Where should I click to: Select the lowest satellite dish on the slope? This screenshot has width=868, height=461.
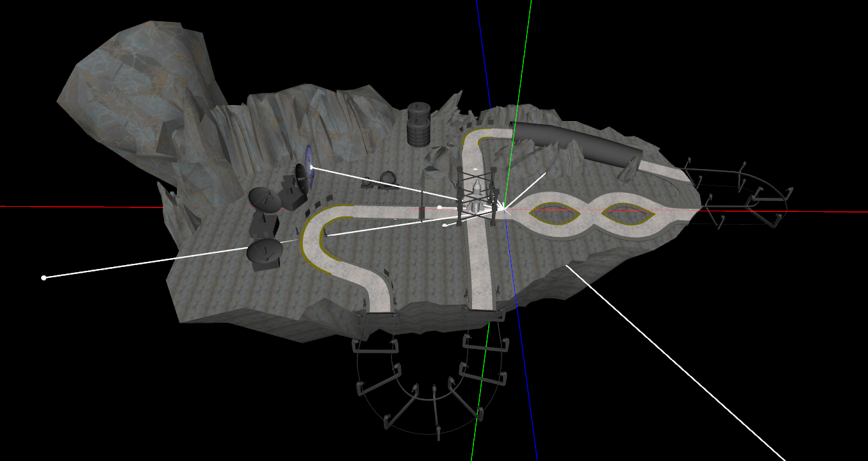(x=264, y=250)
